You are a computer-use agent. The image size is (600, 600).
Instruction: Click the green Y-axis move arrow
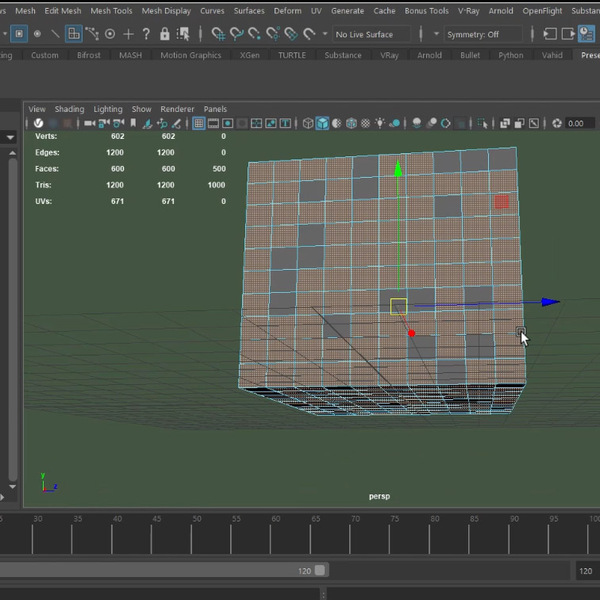pyautogui.click(x=398, y=168)
